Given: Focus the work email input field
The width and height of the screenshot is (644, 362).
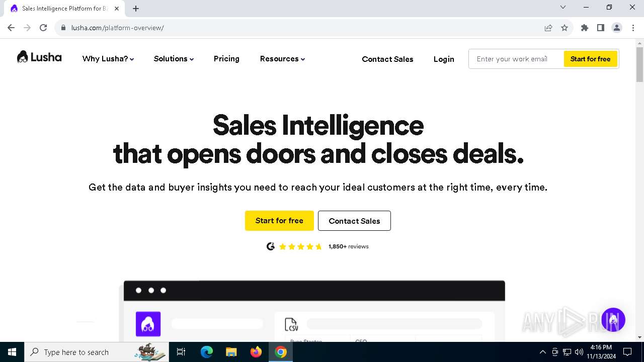Looking at the screenshot, I should (516, 59).
